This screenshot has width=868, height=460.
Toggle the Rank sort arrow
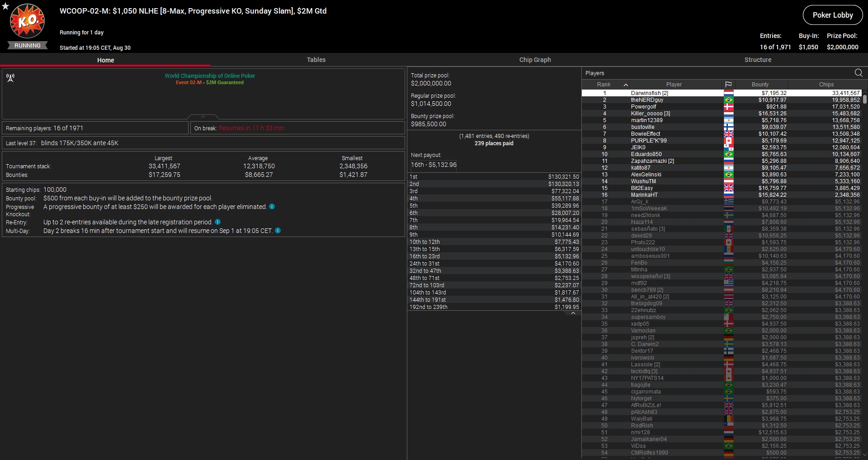pos(626,85)
